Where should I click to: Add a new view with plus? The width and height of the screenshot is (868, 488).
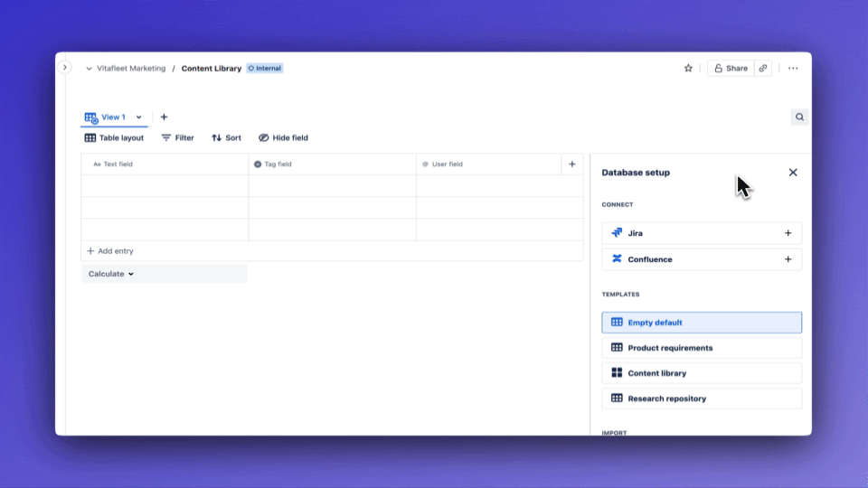[x=164, y=117]
